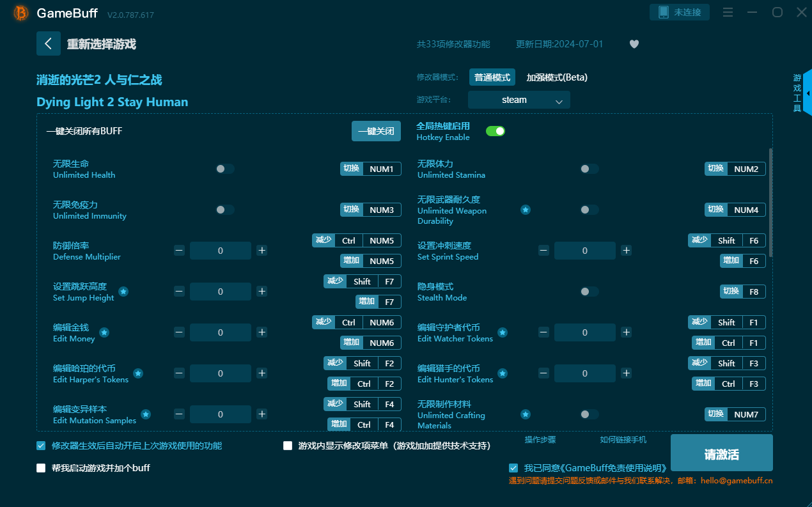This screenshot has width=812, height=507.
Task: Click Set Sprint Speed value field
Action: [585, 251]
